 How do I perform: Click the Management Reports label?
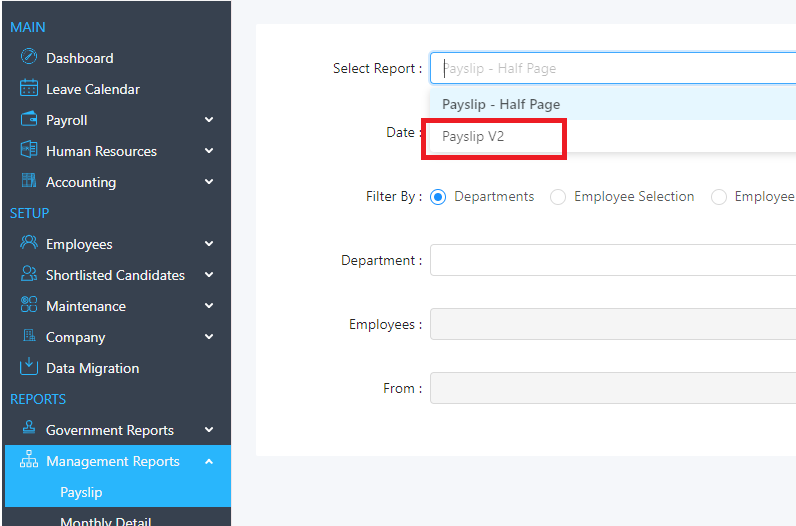[x=113, y=462]
